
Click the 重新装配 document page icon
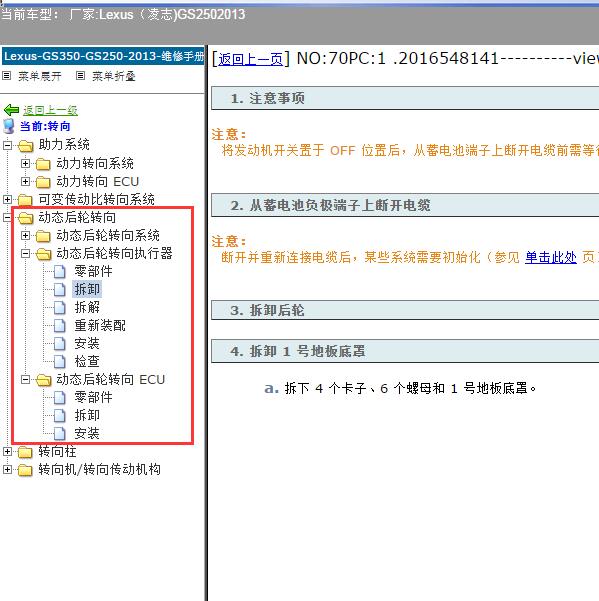[x=59, y=325]
